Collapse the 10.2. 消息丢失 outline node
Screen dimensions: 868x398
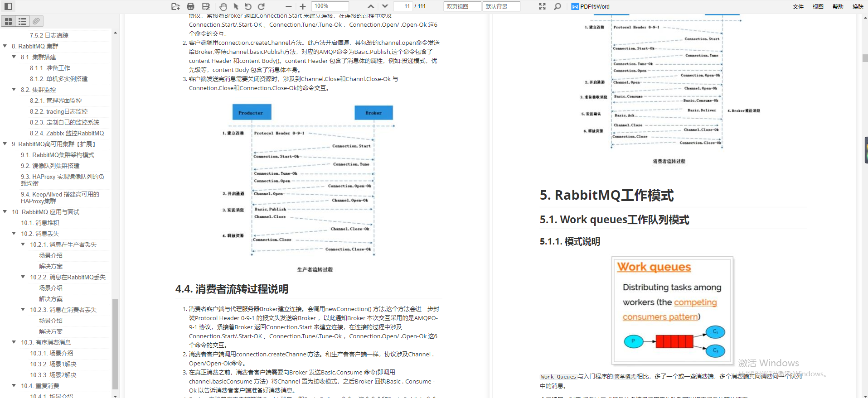coord(14,233)
